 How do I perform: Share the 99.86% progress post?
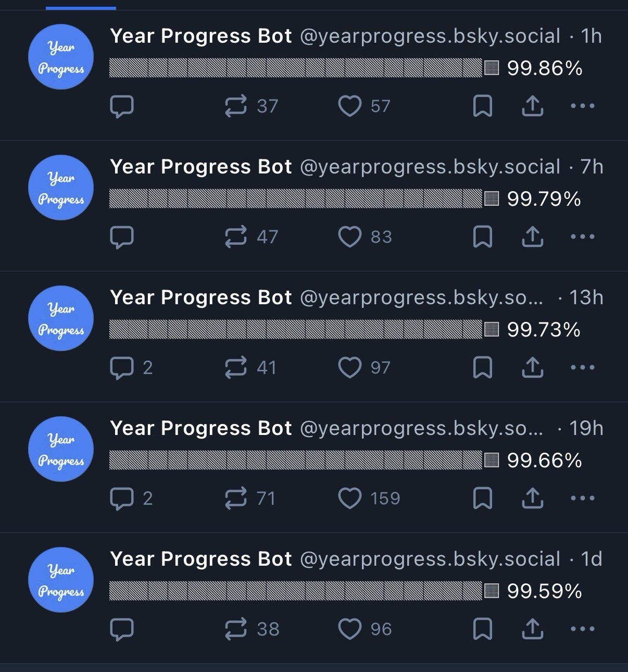(x=532, y=106)
